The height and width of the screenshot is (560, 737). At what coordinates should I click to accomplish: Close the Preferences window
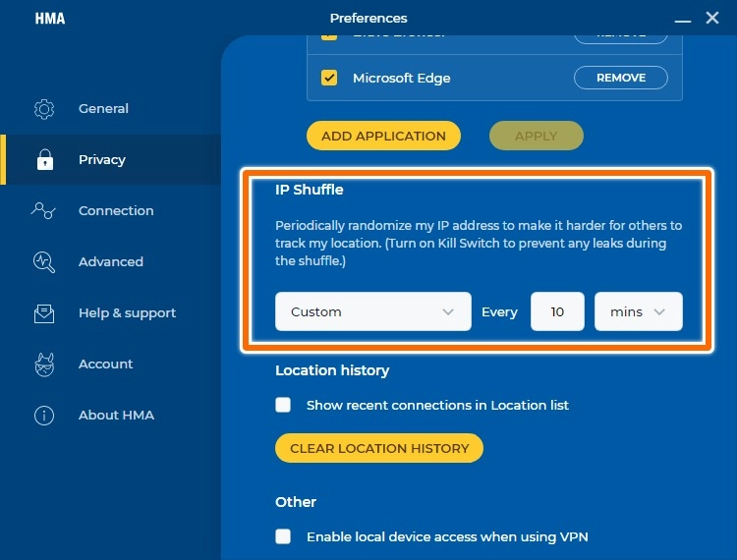tap(712, 18)
